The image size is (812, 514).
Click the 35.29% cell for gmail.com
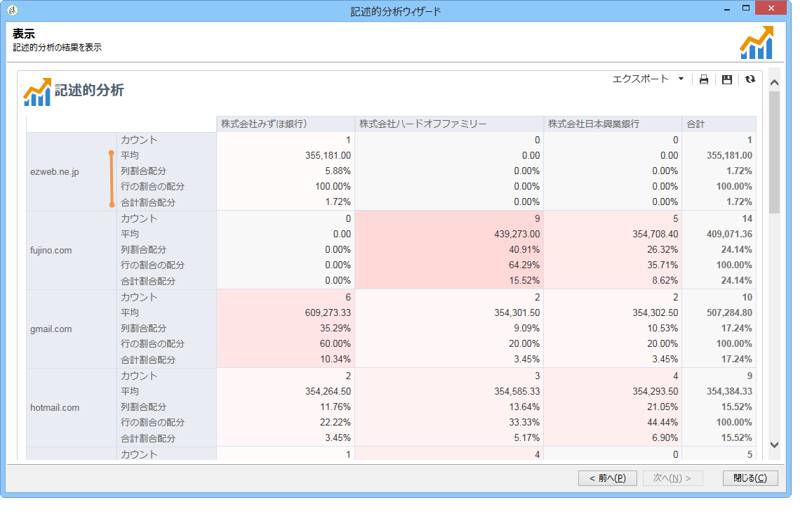click(335, 329)
